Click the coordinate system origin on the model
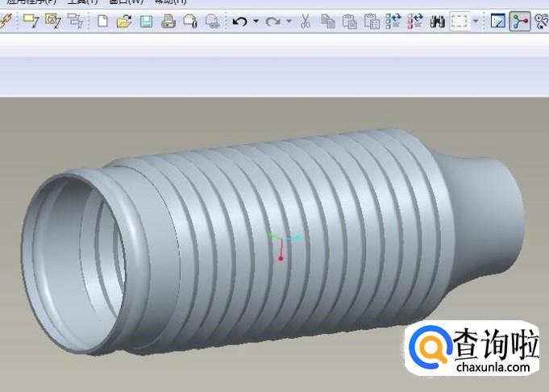The width and height of the screenshot is (549, 392). click(281, 238)
